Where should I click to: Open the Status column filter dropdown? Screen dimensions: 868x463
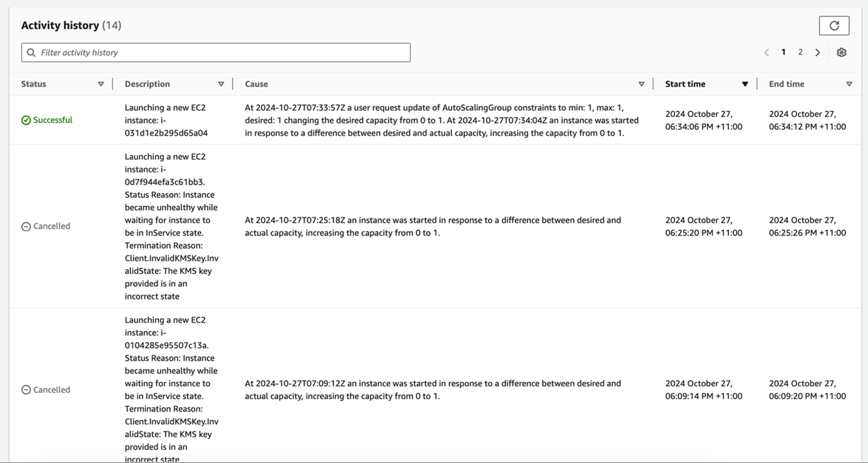pos(101,84)
